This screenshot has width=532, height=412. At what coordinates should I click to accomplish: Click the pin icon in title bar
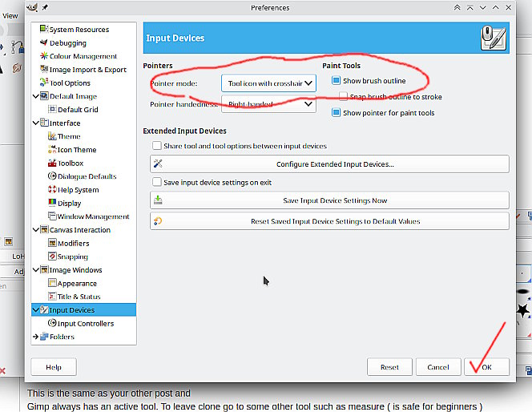pyautogui.click(x=45, y=7)
